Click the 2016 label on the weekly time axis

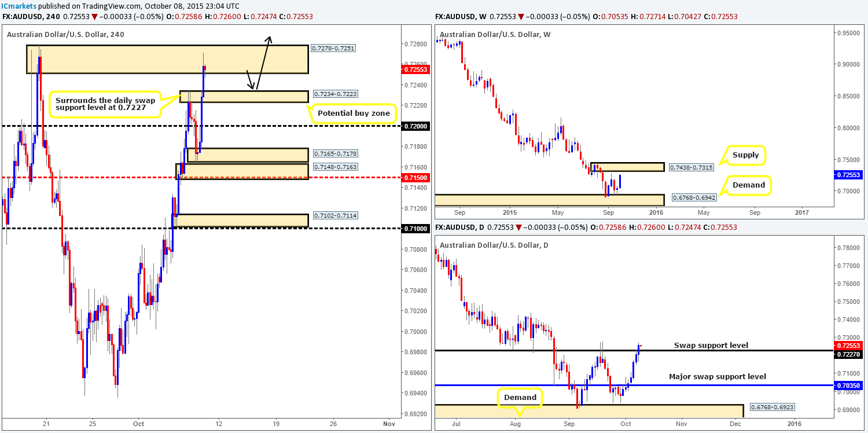tap(657, 212)
